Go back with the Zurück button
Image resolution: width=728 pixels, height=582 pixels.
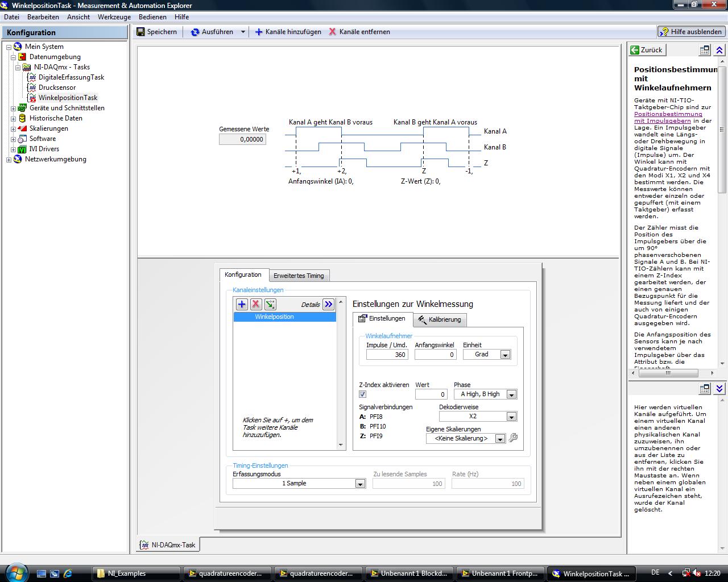click(x=646, y=50)
